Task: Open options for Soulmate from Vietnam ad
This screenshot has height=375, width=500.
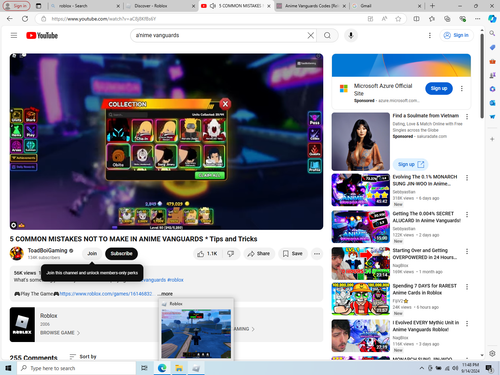Action: pos(467,117)
